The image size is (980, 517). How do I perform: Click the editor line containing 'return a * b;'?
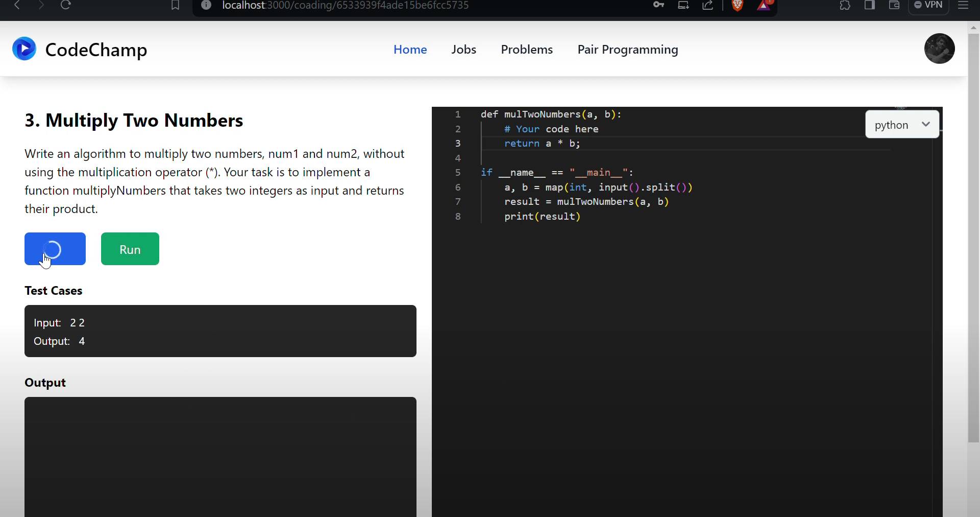tap(542, 144)
